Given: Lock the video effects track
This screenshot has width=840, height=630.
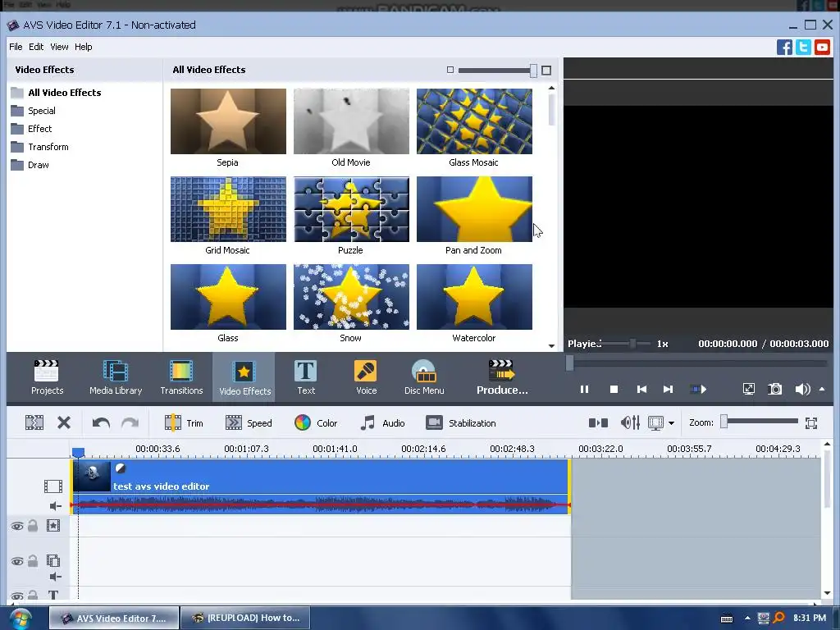Looking at the screenshot, I should [33, 526].
